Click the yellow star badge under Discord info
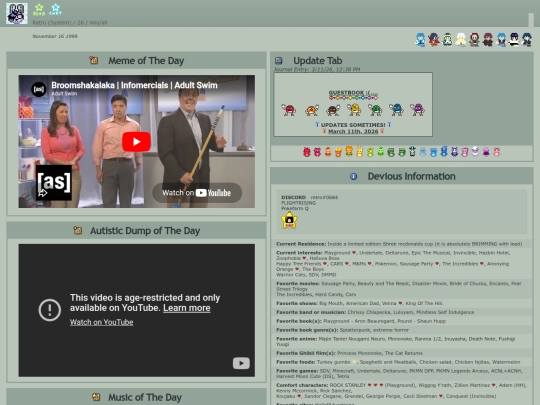540x405 pixels. pos(289,220)
